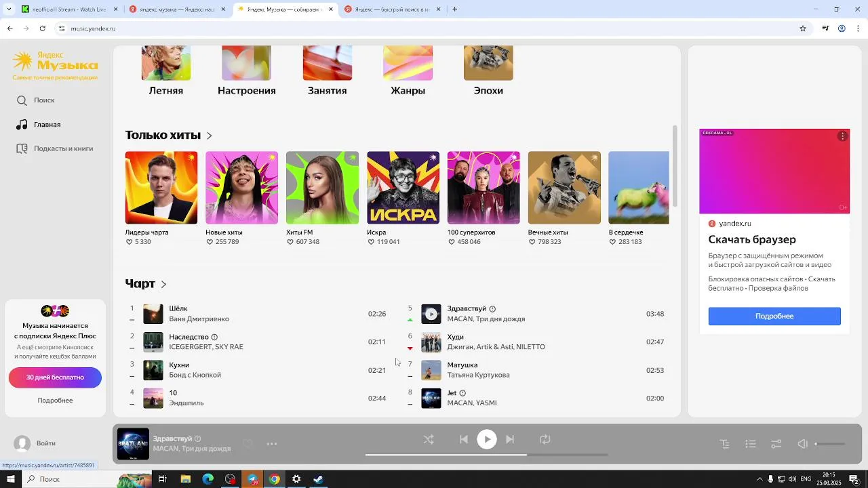Open the ad options three-dot menu
868x488 pixels.
coord(842,136)
